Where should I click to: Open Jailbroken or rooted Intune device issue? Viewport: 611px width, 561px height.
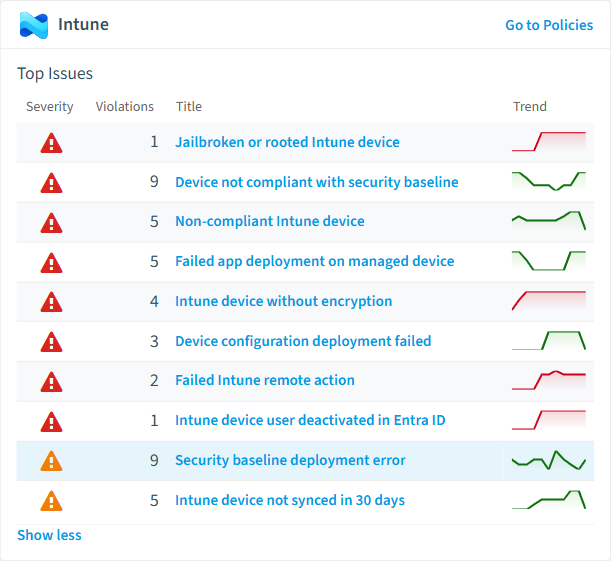(287, 142)
